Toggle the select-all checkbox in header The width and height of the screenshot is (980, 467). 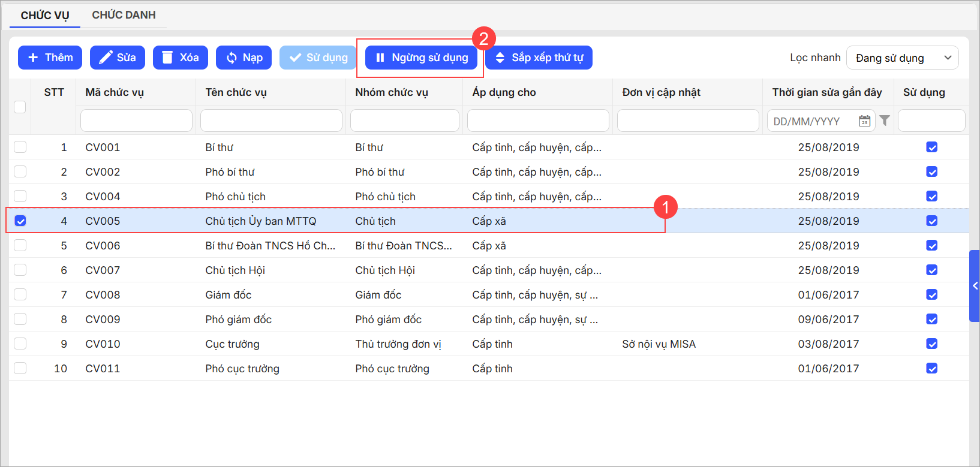20,107
